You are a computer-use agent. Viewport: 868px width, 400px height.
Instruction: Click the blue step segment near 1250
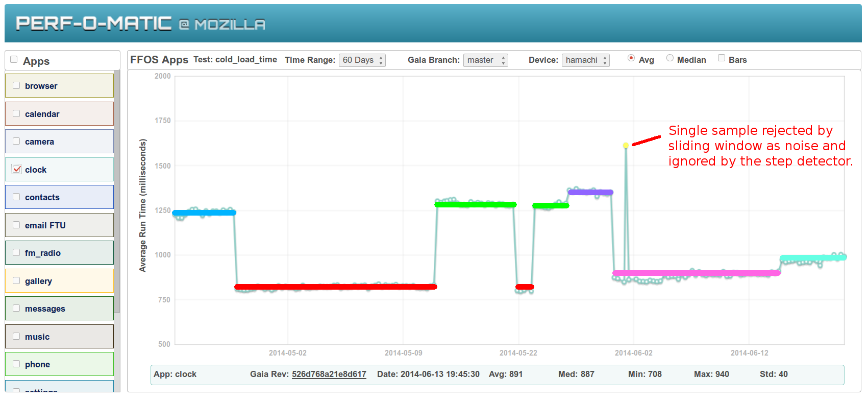pos(204,213)
